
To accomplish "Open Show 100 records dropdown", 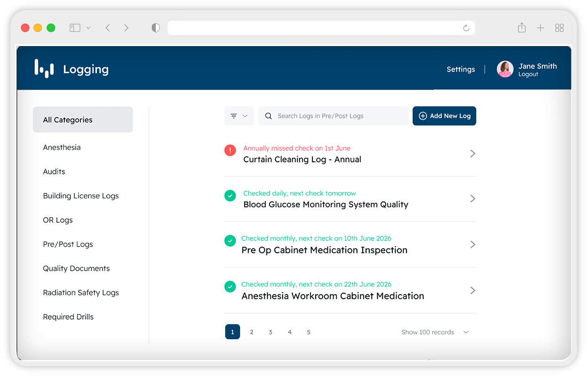I will [435, 332].
